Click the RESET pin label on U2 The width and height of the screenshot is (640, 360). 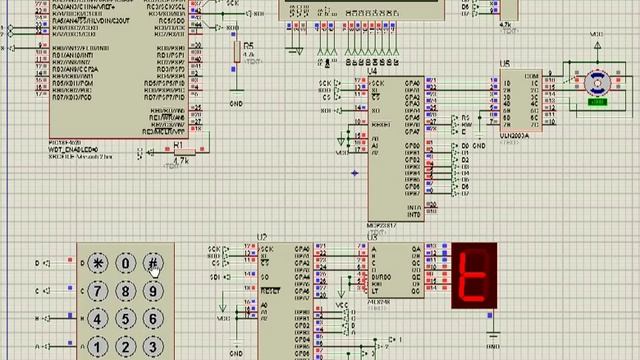click(x=270, y=291)
